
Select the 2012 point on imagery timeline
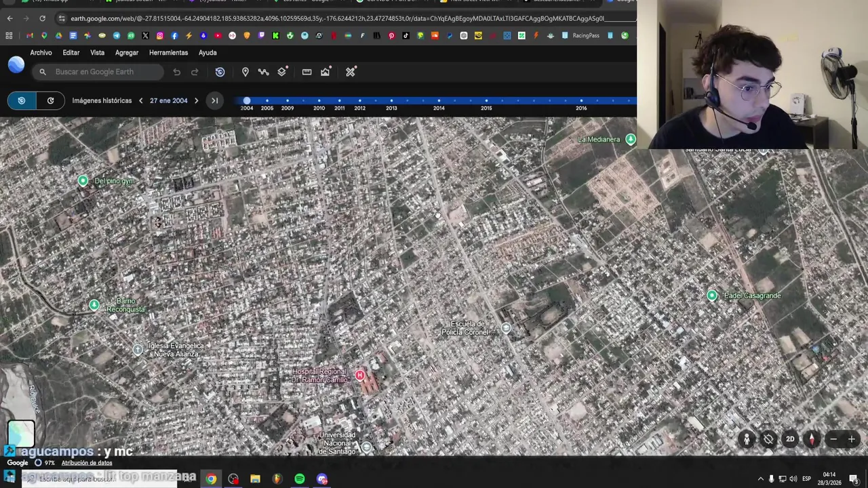click(x=360, y=101)
